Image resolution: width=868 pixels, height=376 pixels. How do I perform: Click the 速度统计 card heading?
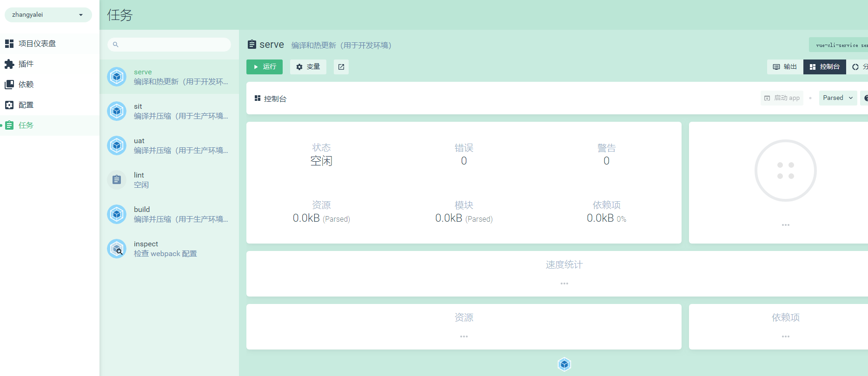click(564, 265)
